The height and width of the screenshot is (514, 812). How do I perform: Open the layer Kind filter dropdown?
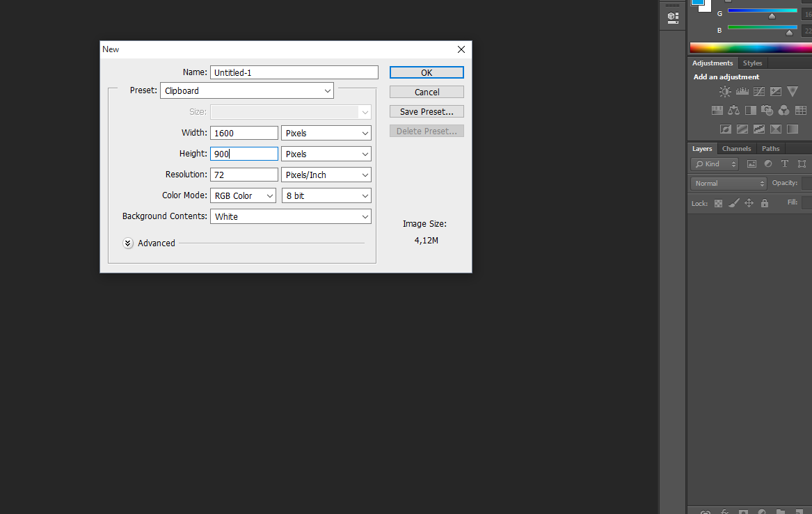tap(715, 164)
